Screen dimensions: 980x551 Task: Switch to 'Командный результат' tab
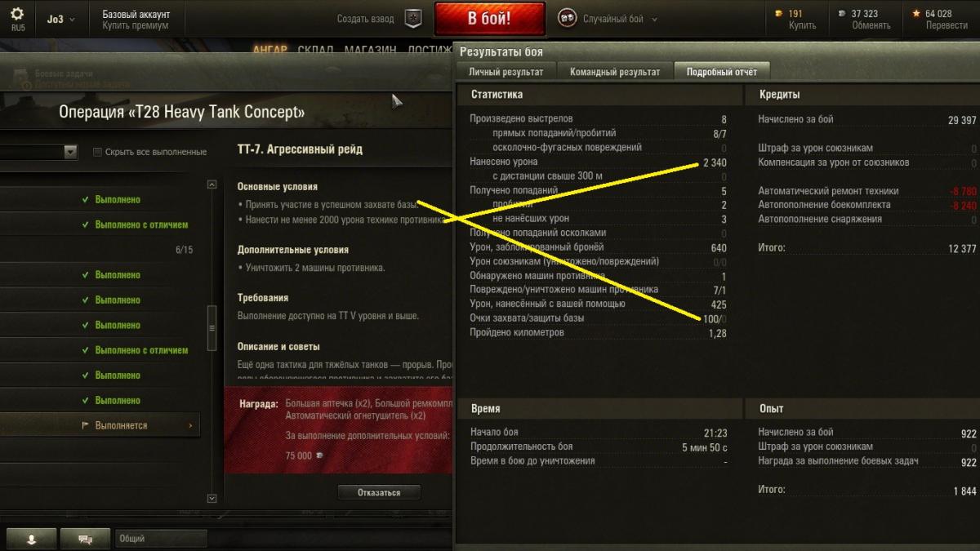pyautogui.click(x=615, y=72)
